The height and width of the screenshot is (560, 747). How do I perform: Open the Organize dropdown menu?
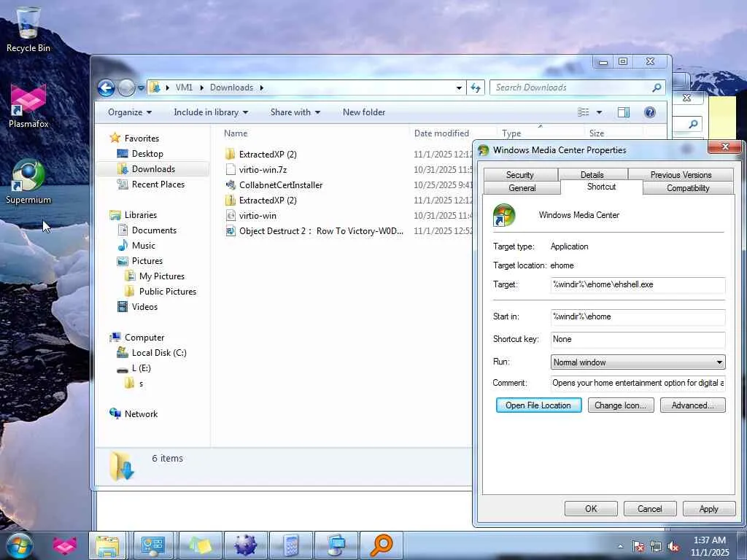click(130, 112)
